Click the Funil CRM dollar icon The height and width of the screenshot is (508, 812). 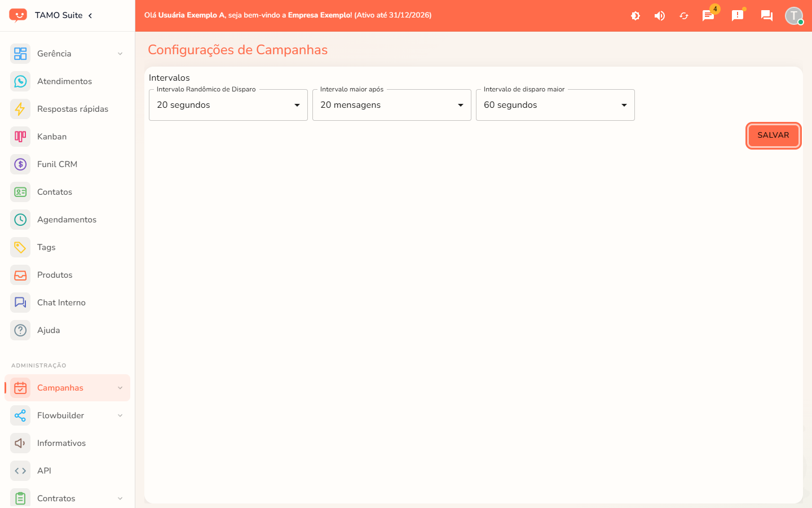point(20,164)
